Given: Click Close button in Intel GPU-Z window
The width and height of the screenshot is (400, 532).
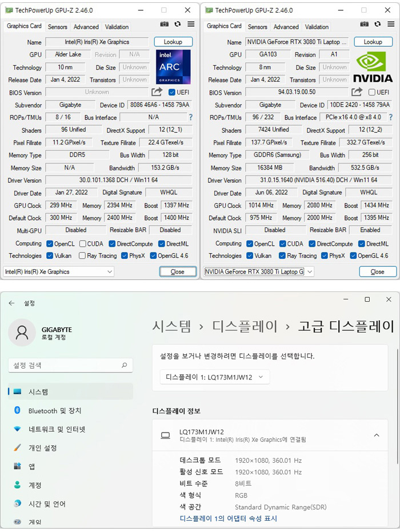Looking at the screenshot, I should pos(178,271).
